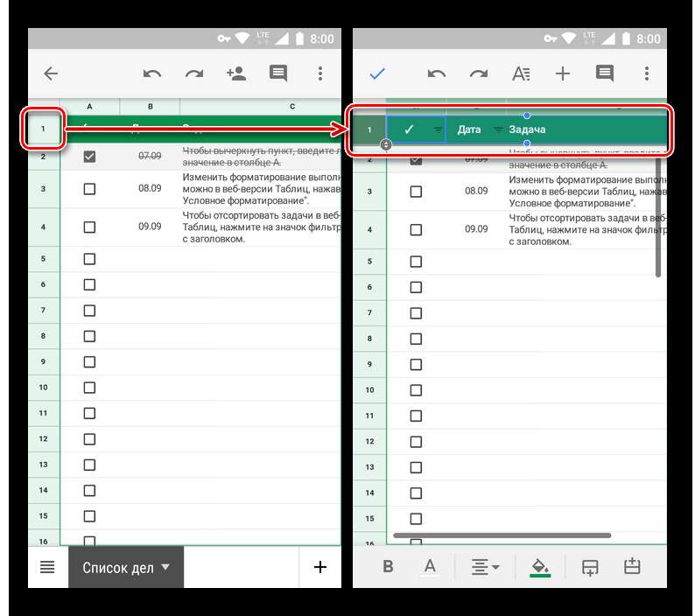Select column C header in left screen

pyautogui.click(x=261, y=107)
